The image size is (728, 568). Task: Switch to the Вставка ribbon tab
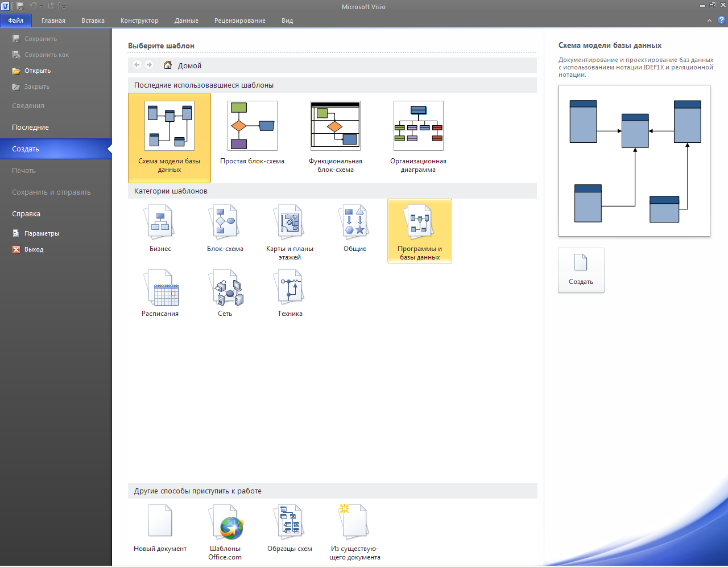[93, 20]
